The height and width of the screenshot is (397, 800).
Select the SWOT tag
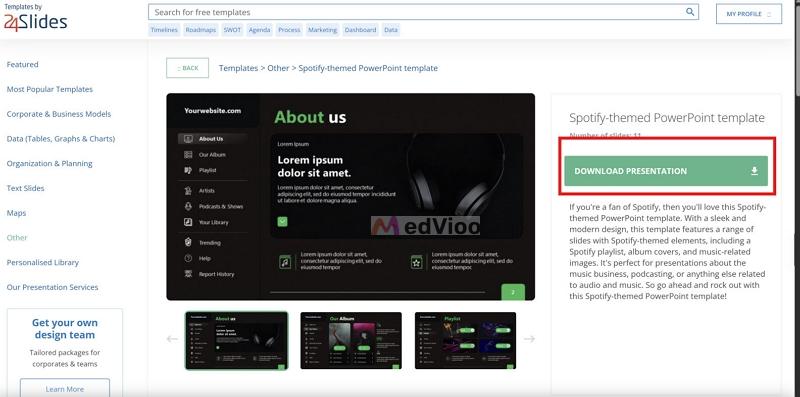click(x=232, y=30)
